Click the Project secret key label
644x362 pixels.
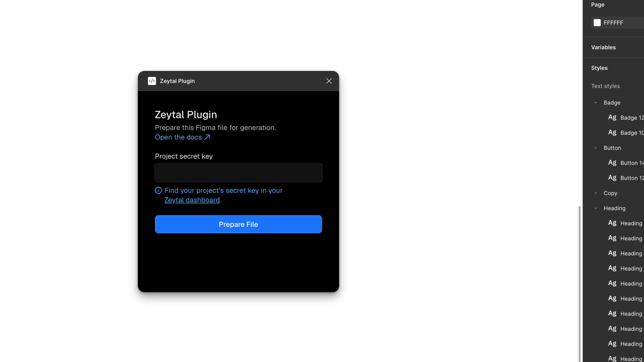point(184,156)
